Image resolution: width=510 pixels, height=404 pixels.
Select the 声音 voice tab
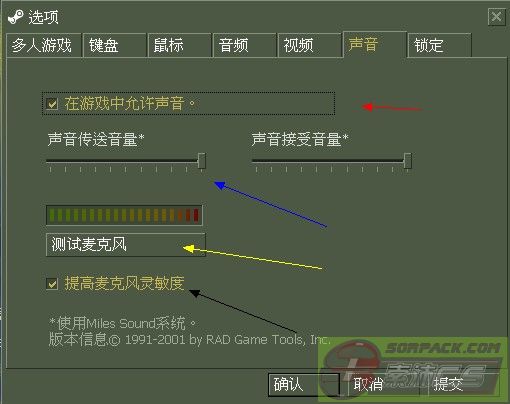coord(375,44)
